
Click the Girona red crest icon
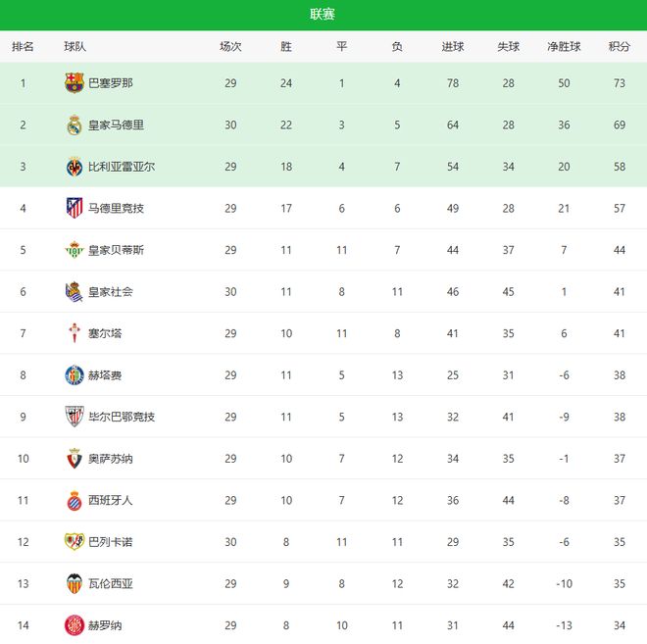coord(75,624)
